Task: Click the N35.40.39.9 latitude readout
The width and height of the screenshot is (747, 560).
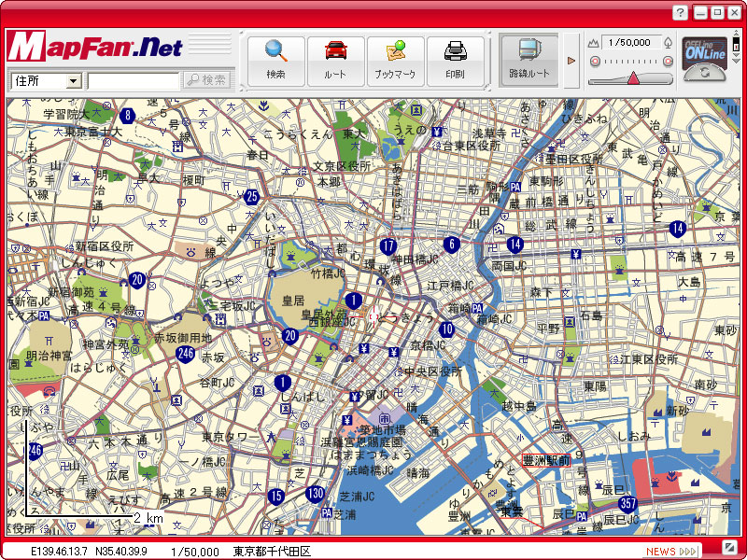Action: click(x=121, y=552)
